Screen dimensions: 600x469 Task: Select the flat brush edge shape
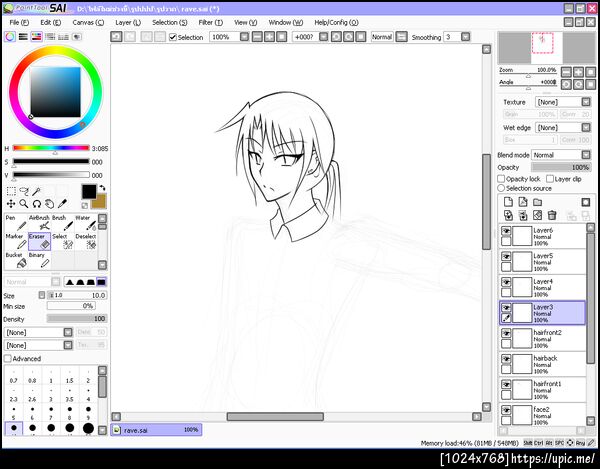click(x=101, y=282)
